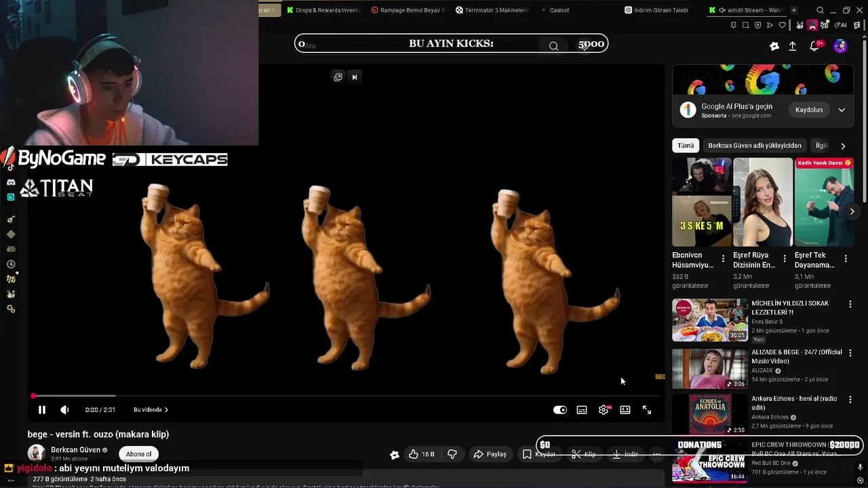The height and width of the screenshot is (488, 868).
Task: Open Discord from browser sidebar
Action: pyautogui.click(x=11, y=182)
